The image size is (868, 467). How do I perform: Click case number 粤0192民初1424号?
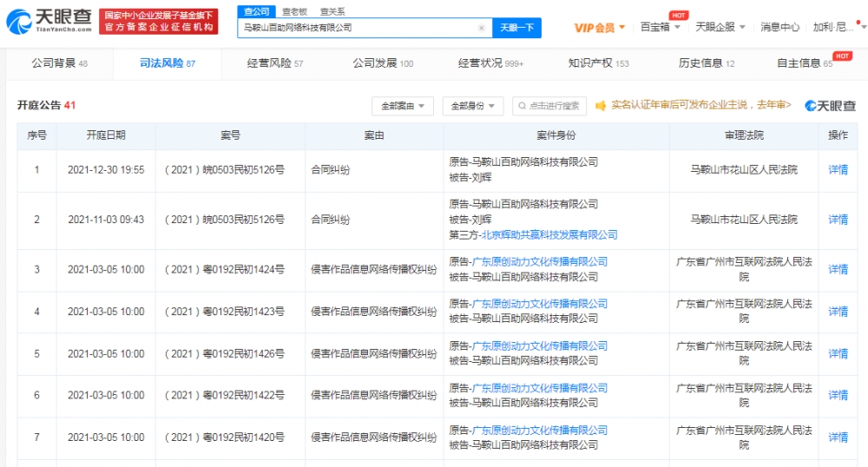pos(225,269)
